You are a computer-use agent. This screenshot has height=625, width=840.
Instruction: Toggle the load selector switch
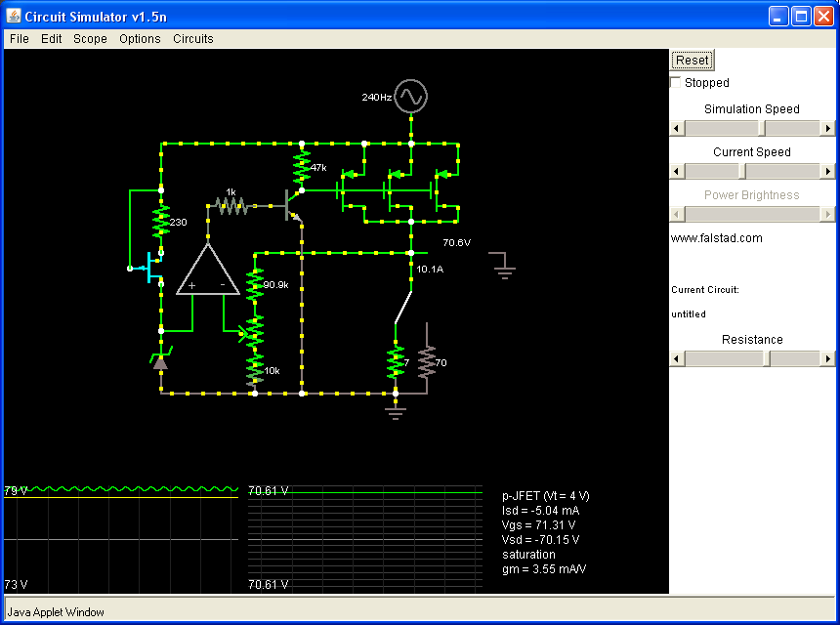pyautogui.click(x=403, y=308)
